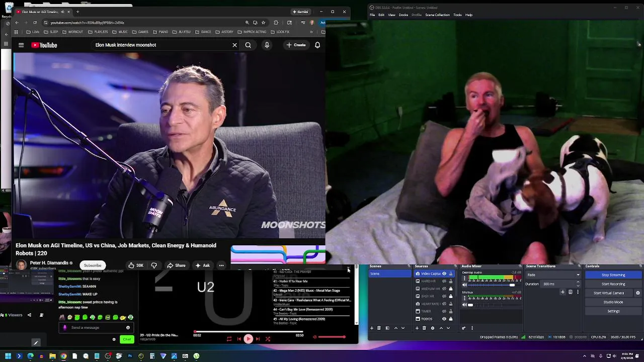The image size is (644, 362).
Task: Open the File menu in OBS
Action: coord(372,15)
